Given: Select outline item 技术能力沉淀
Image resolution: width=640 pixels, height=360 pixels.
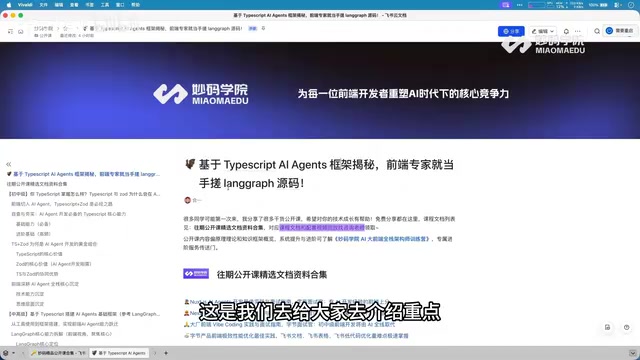Looking at the screenshot, I should click(30, 294).
